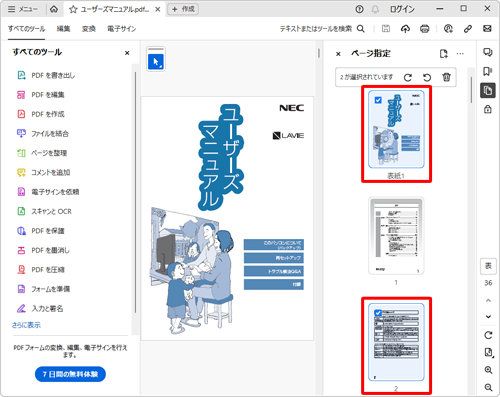
Task: Star the ユーザーズマニュアル.pdf tab
Action: [73, 9]
